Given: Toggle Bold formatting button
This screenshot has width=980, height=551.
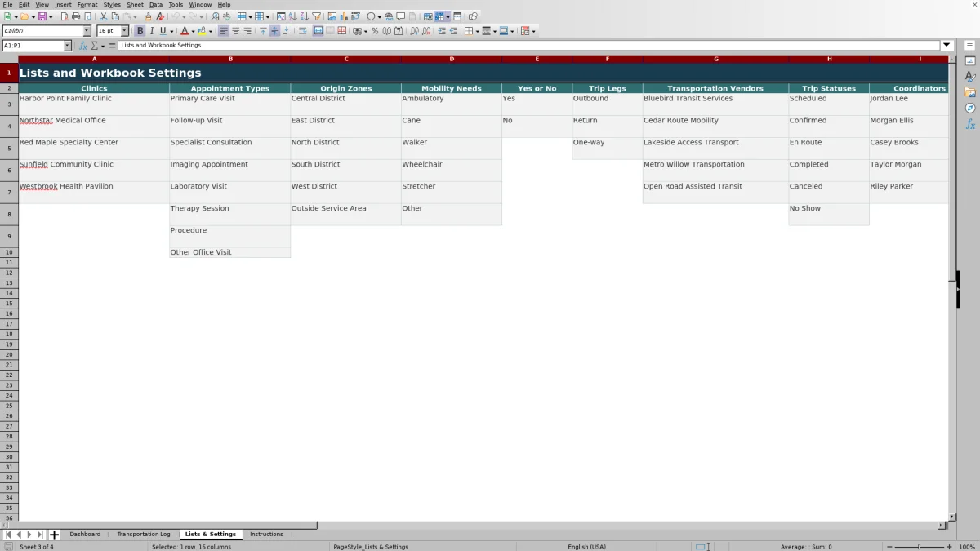Looking at the screenshot, I should point(140,31).
